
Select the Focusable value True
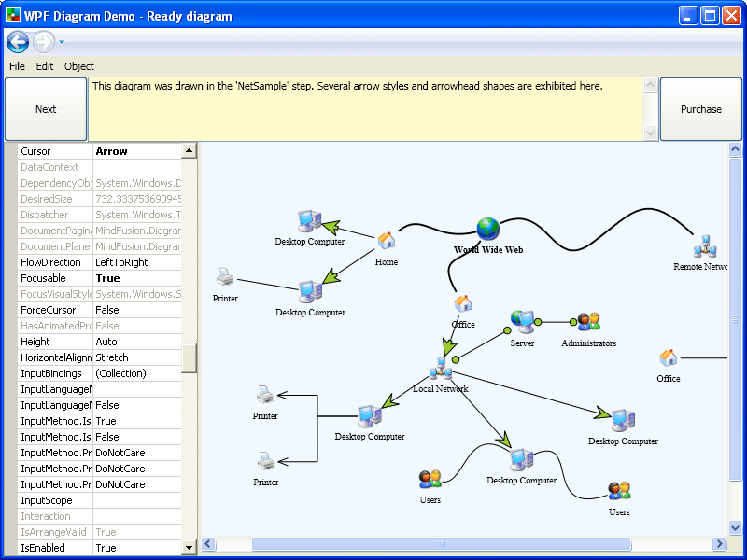[137, 278]
